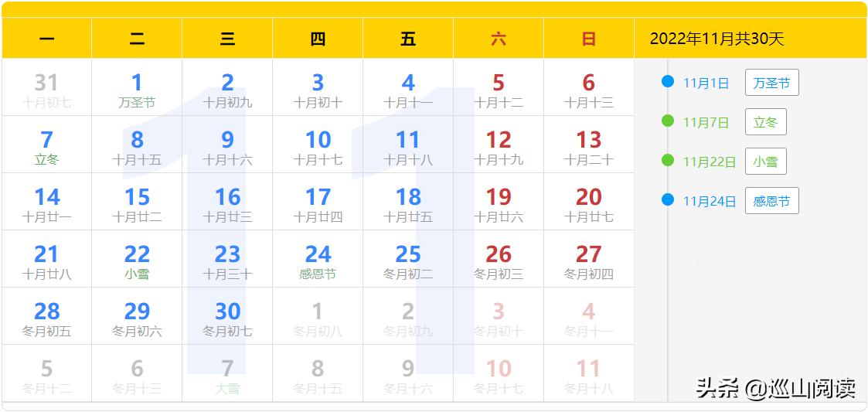The image size is (868, 412).
Task: Select Sunday November 20 十月廿七
Action: point(589,202)
